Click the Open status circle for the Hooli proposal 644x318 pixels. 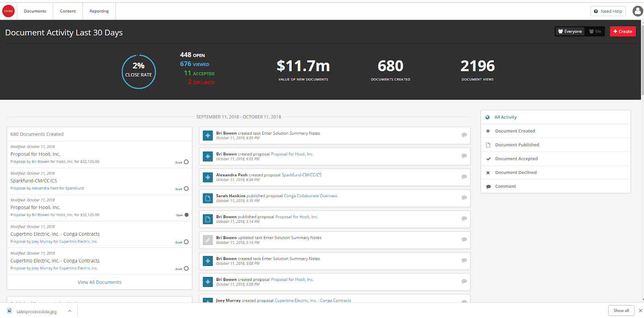[x=186, y=215]
